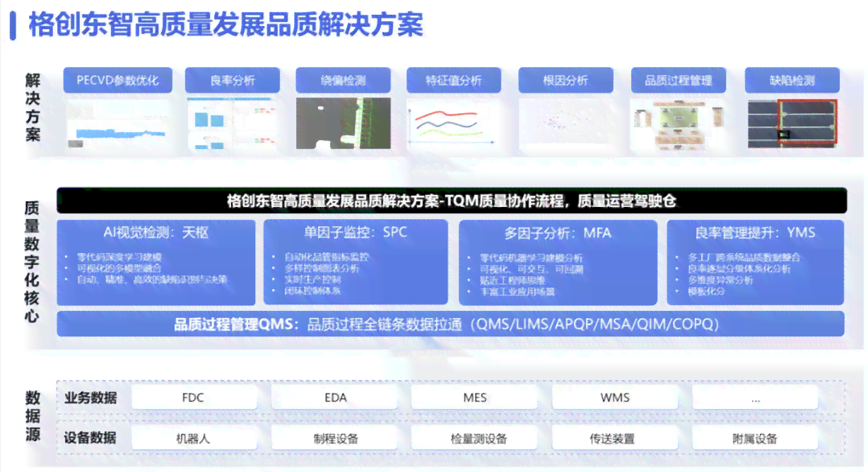The height and width of the screenshot is (472, 868).
Task: Select the solution label left of 特征值分析
Action: point(343,80)
